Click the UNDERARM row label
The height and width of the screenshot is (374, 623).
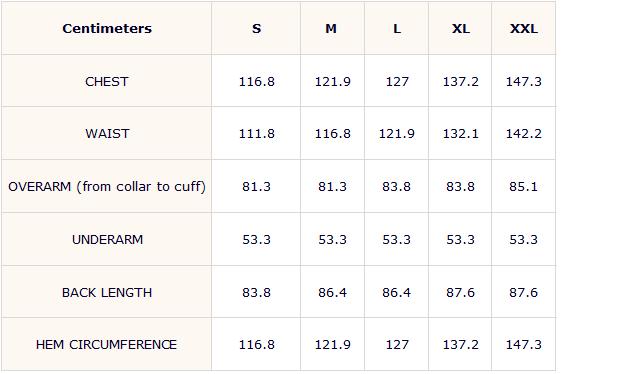107,240
